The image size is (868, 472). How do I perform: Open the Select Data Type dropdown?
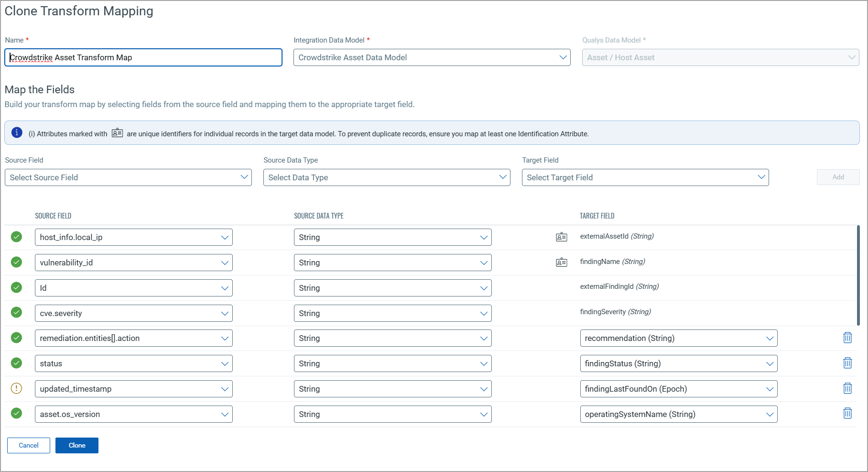pyautogui.click(x=386, y=177)
